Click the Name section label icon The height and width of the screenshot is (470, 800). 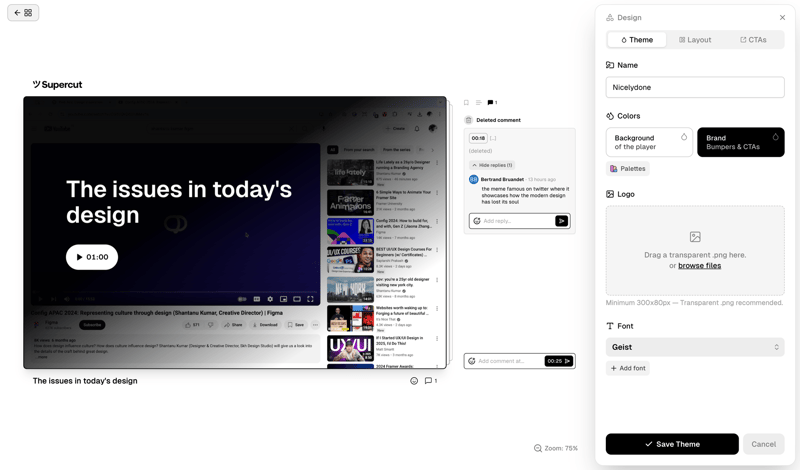pos(610,65)
